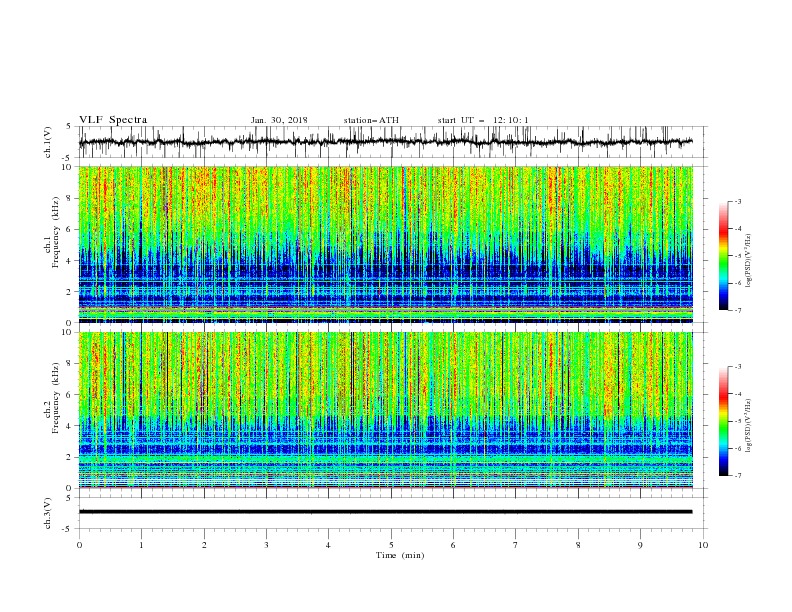Image resolution: width=792 pixels, height=612 pixels.
Task: Click time axis tick label "9"
Action: coord(640,545)
